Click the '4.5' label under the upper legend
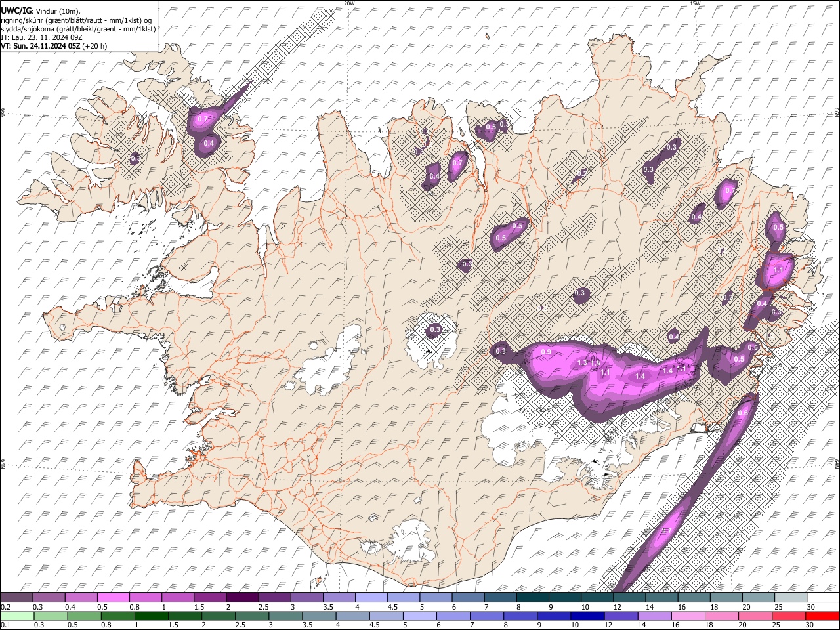 coord(392,607)
